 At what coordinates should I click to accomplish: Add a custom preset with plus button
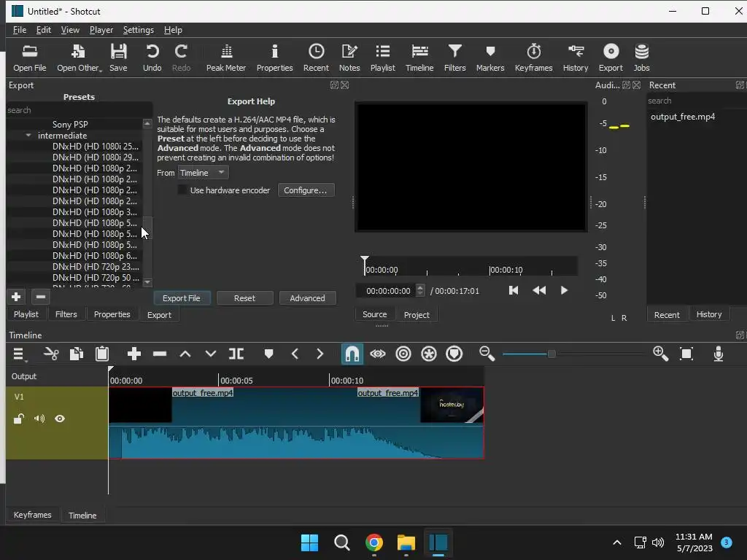16,297
